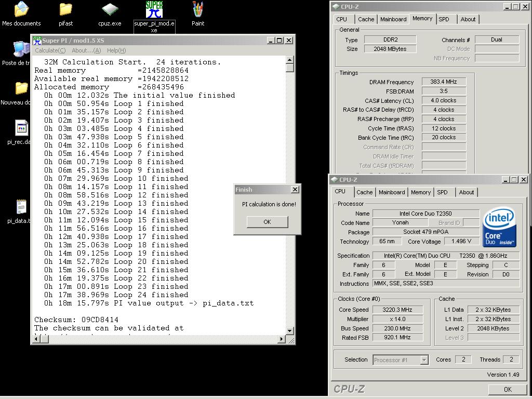
Task: Click the CAS# Latency value 4.0 clocks
Action: point(444,100)
